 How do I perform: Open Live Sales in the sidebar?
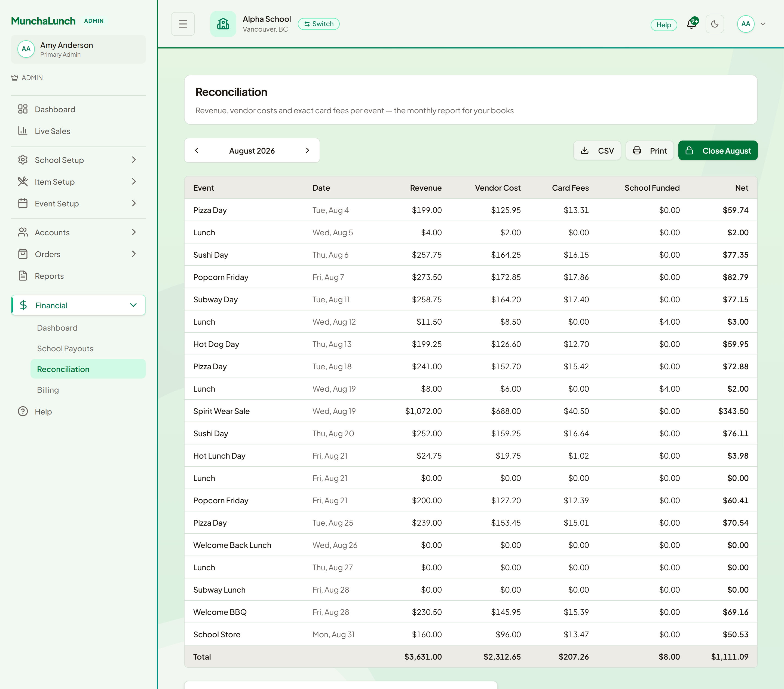[78, 131]
